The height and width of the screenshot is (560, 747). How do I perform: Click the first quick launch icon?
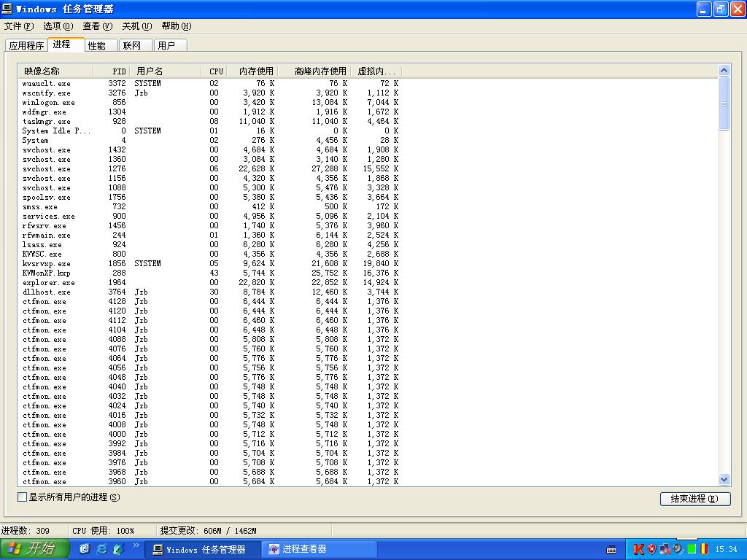85,549
